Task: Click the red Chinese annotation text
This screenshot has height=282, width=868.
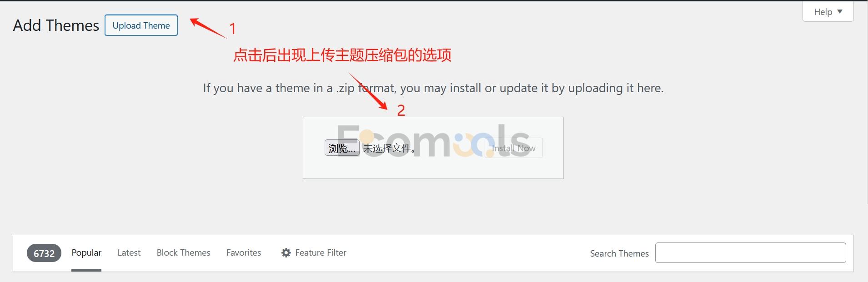Action: click(x=342, y=55)
